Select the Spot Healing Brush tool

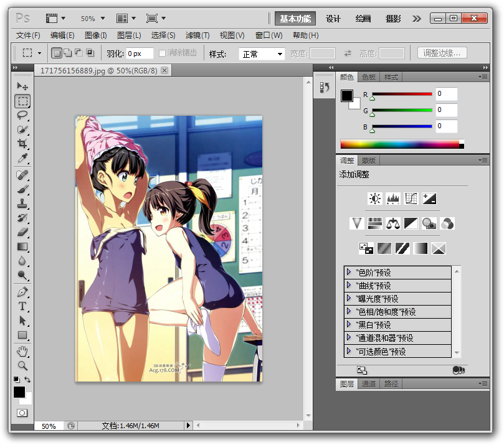(x=22, y=175)
